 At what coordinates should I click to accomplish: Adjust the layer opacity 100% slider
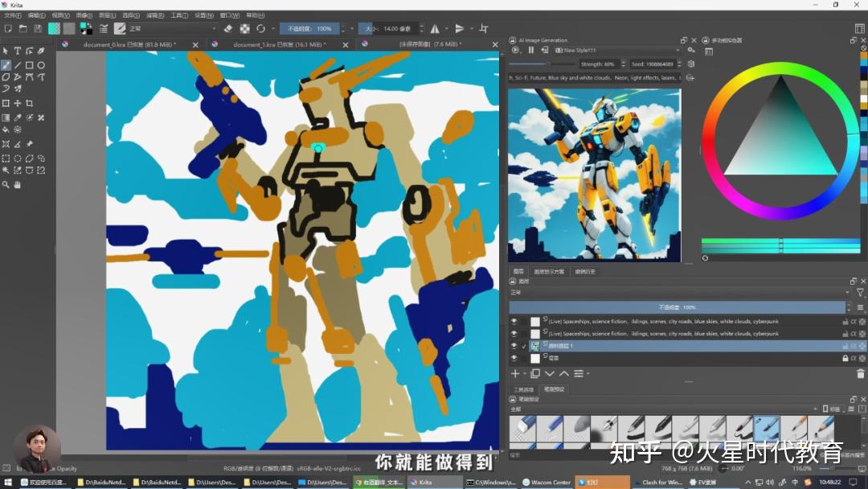pos(677,307)
